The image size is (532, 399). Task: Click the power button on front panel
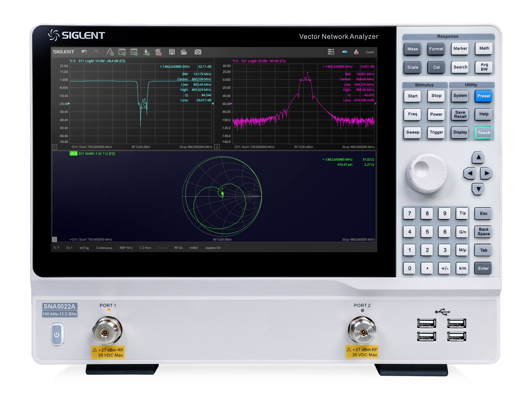click(57, 335)
